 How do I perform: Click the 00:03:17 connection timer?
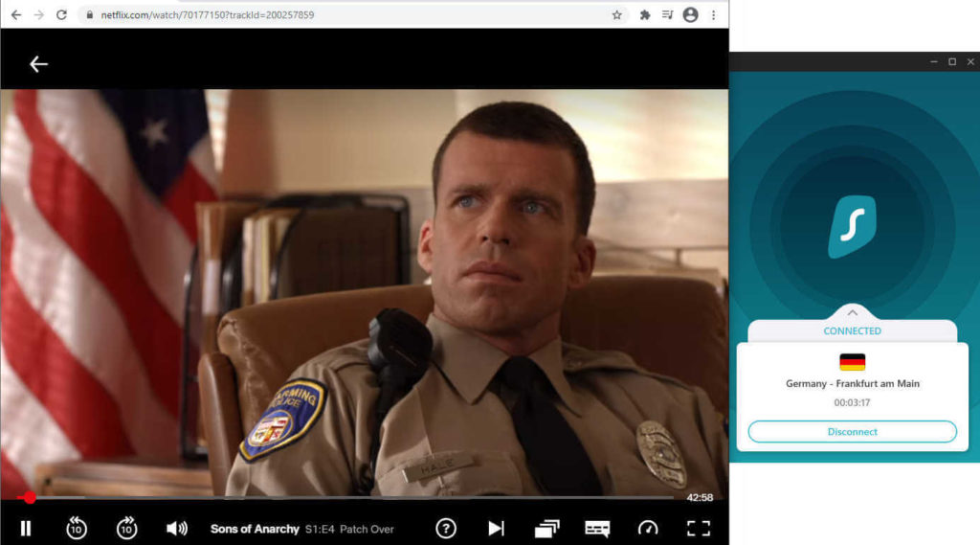point(852,403)
